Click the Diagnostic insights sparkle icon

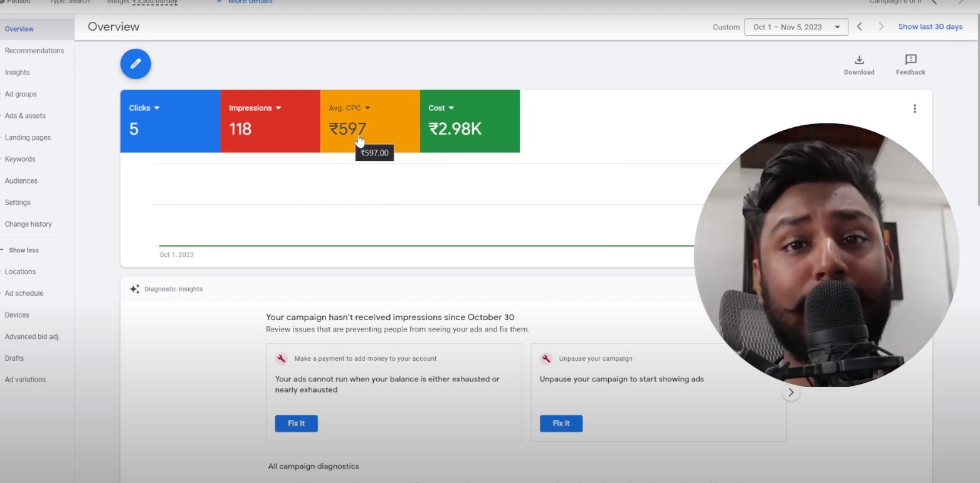coord(135,289)
